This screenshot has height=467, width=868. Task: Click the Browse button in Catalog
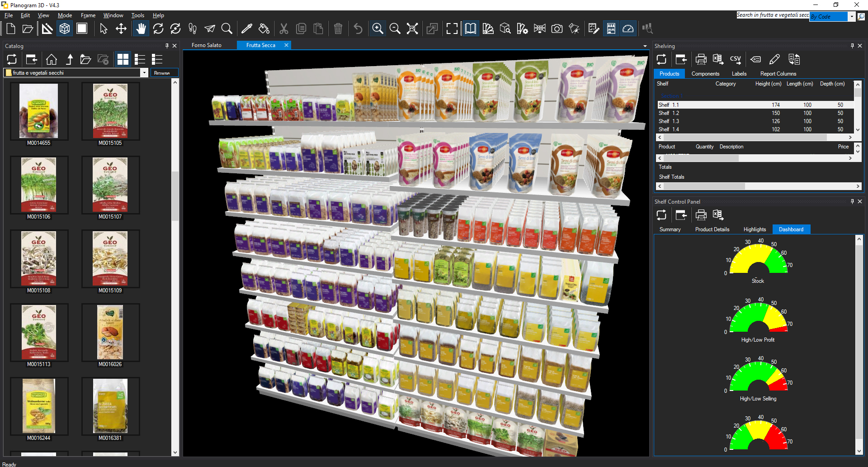tap(163, 73)
